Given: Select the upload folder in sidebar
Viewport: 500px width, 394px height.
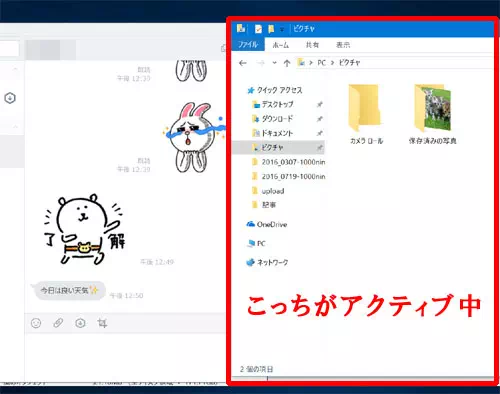Looking at the screenshot, I should [x=268, y=191].
